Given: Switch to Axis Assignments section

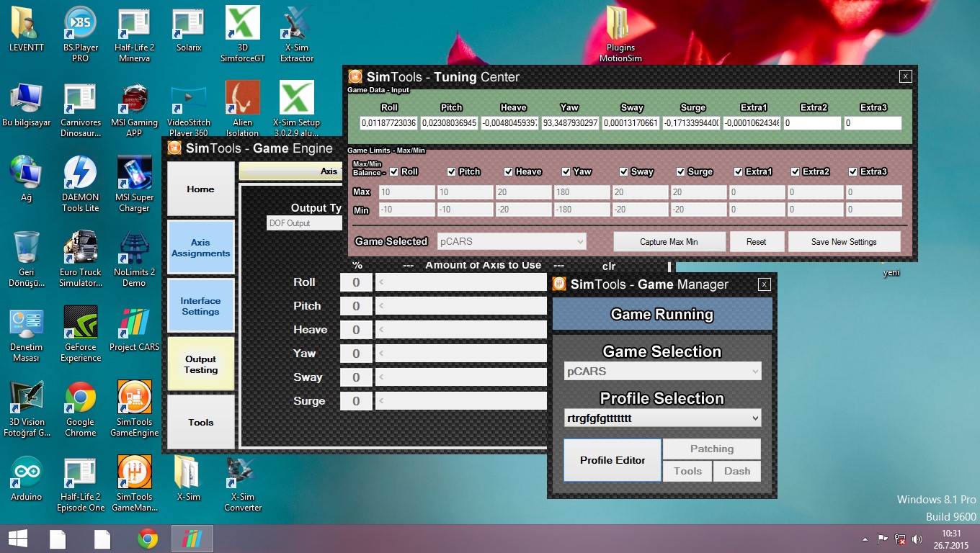Looking at the screenshot, I should tap(200, 248).
